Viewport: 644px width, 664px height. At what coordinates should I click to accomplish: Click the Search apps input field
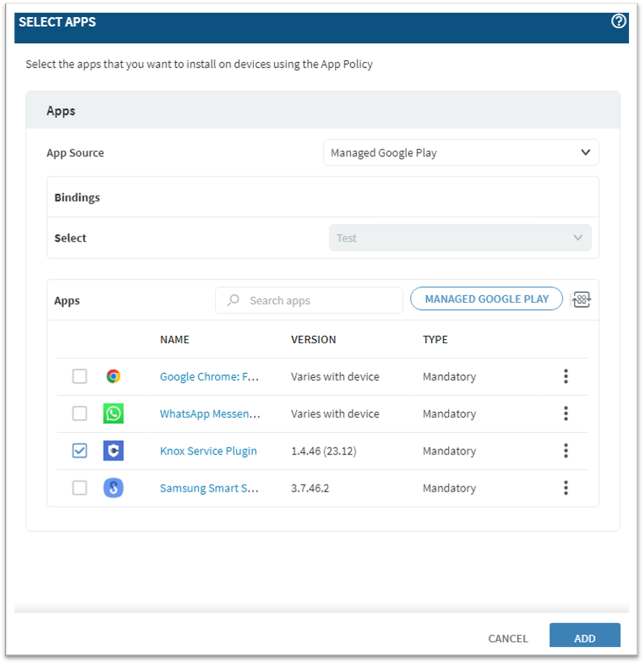click(309, 300)
